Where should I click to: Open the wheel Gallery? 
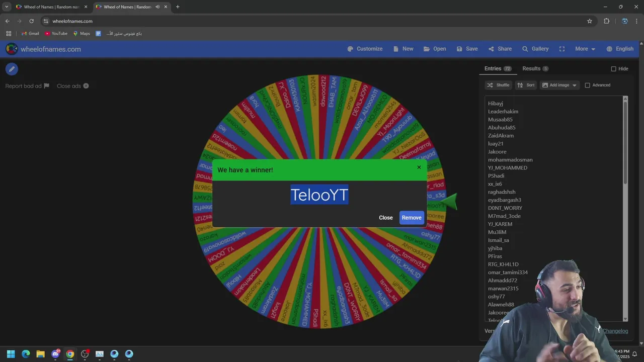tap(535, 49)
